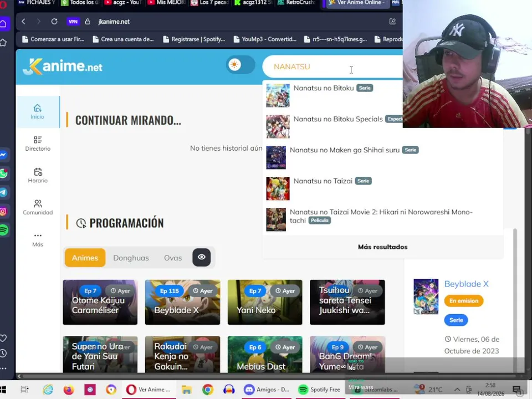This screenshot has height=399, width=532.
Task: Open the Horario schedule page
Action: 38,176
